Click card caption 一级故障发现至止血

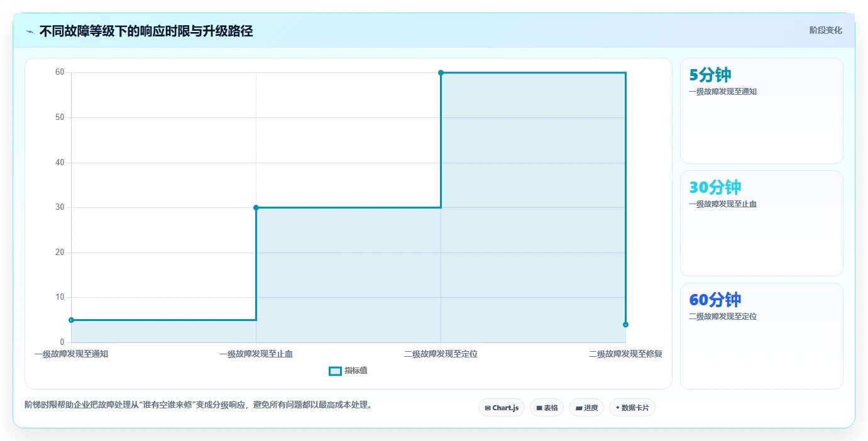(723, 204)
